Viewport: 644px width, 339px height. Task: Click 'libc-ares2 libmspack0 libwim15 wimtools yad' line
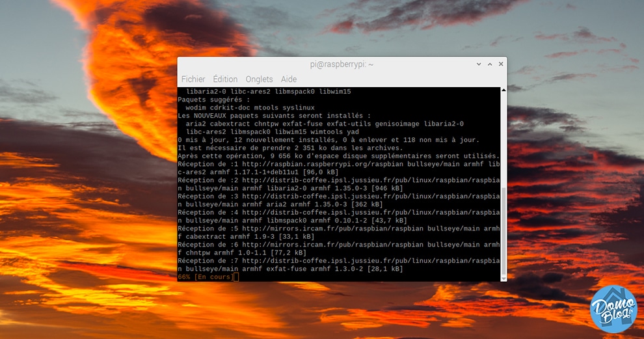[x=273, y=132]
